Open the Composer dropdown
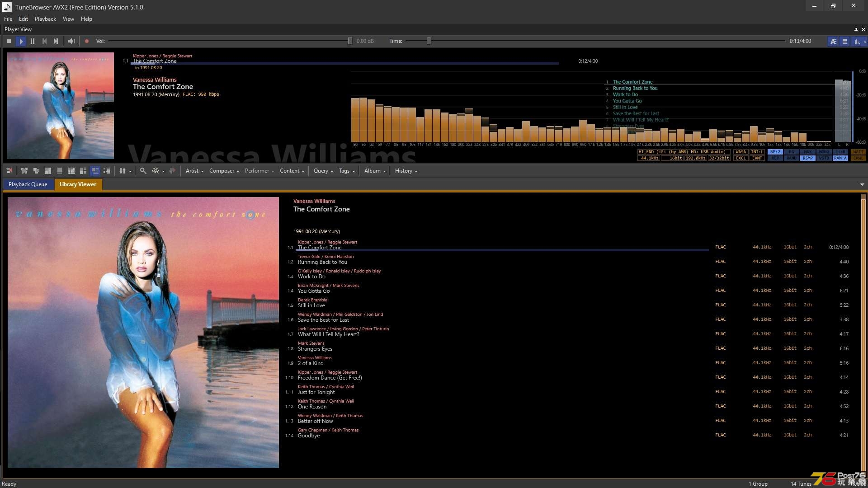 224,171
